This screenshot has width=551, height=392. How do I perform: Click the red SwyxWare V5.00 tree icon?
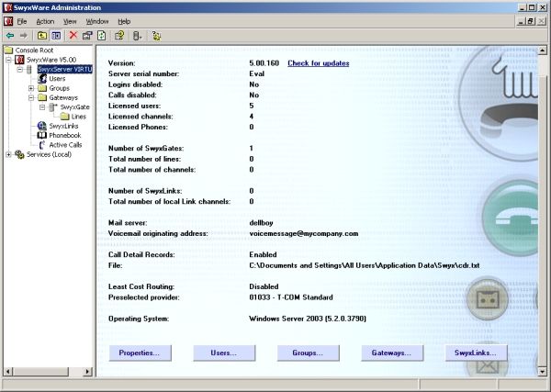19,60
